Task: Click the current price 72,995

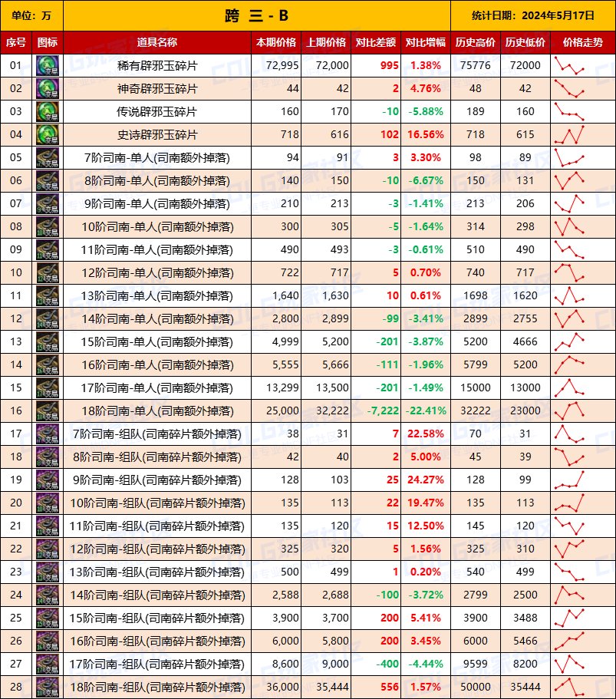Action: (282, 65)
